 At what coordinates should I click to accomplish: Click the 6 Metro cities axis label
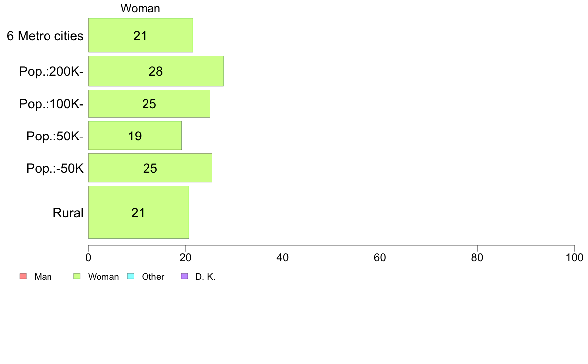45,36
